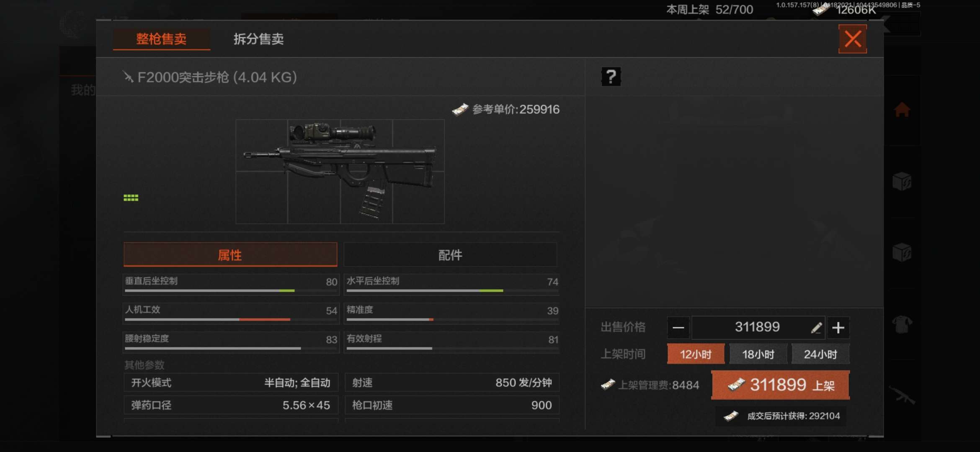Select the upper crate icon in the sidebar

(x=902, y=182)
